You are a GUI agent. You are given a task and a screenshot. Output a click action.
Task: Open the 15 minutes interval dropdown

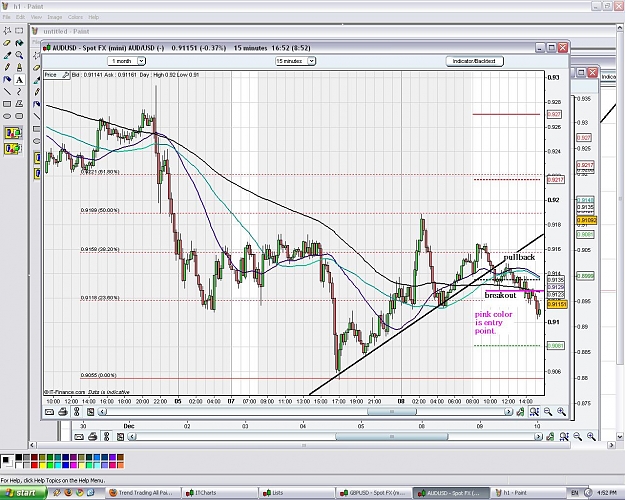pos(295,61)
